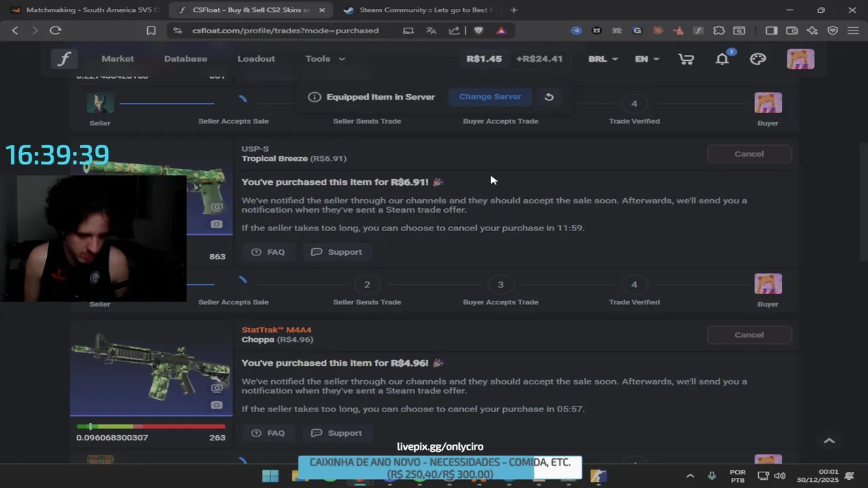
Task: Click the info icon beside Equipped Item in Server
Action: tap(314, 97)
